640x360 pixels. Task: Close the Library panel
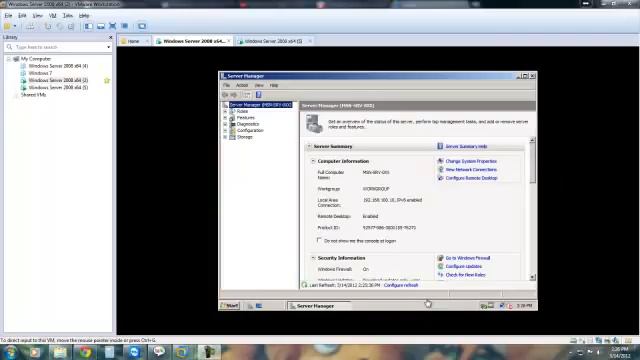110,37
